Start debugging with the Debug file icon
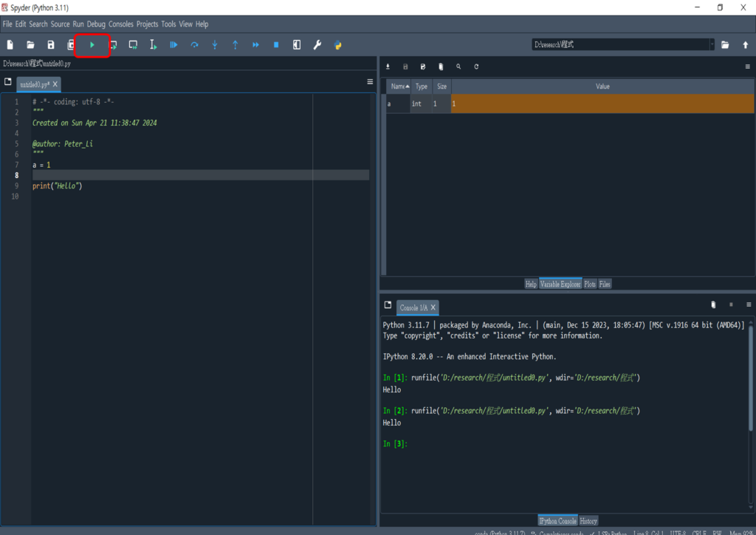The image size is (756, 535). coord(173,45)
